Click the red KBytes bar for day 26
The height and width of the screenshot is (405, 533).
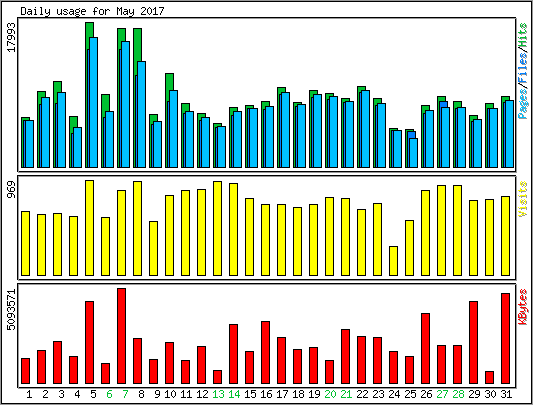(426, 349)
